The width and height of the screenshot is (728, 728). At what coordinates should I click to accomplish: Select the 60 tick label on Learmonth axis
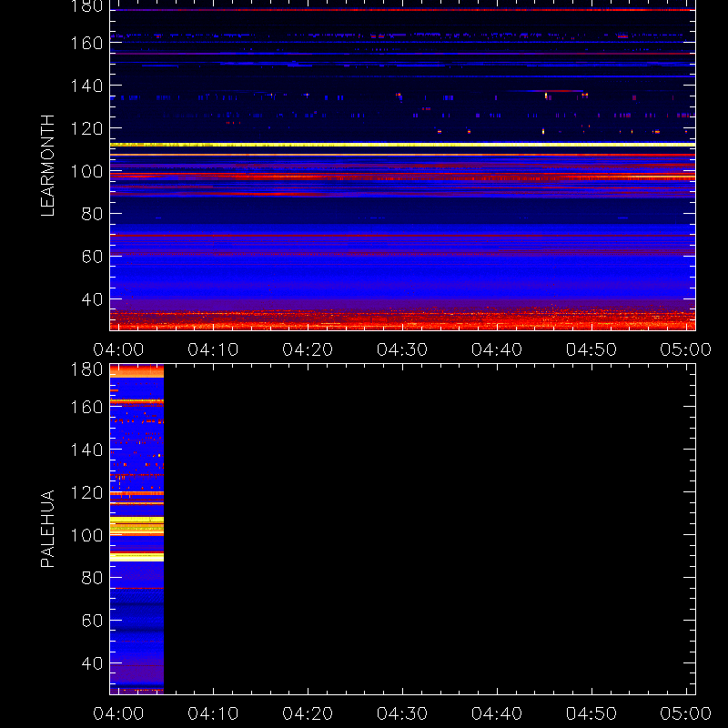92,257
